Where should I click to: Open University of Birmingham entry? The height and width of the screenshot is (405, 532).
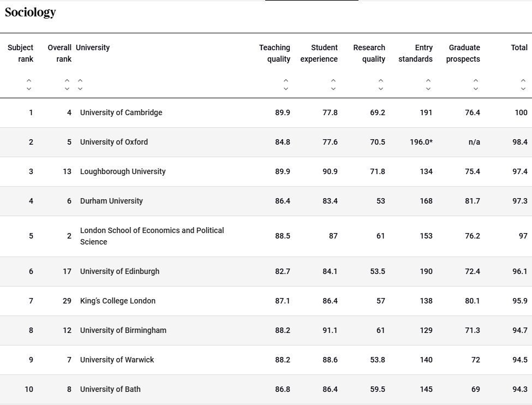pos(123,330)
